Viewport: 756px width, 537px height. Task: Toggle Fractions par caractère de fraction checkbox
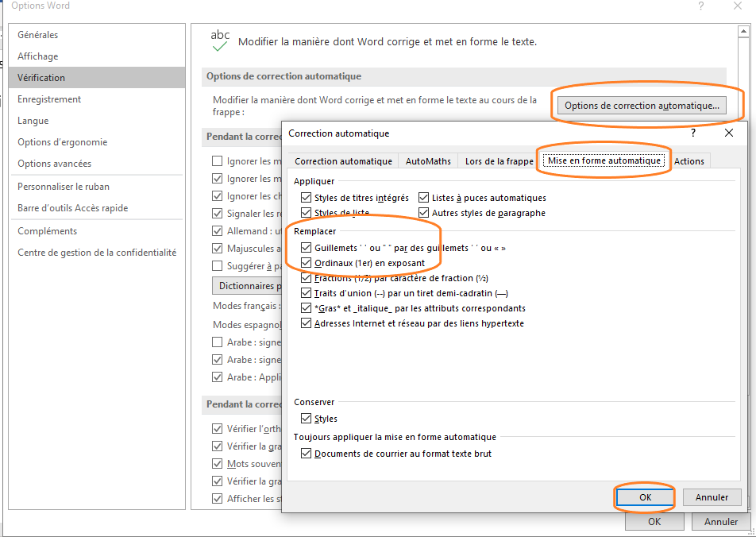point(306,278)
